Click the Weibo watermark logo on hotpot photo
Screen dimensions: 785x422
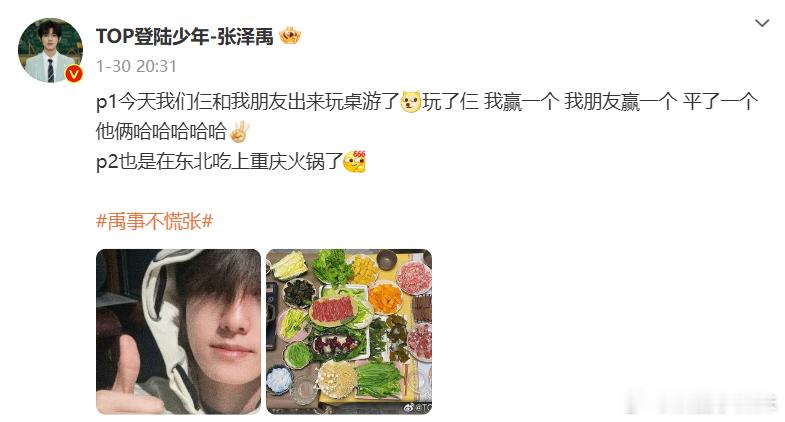click(x=417, y=407)
